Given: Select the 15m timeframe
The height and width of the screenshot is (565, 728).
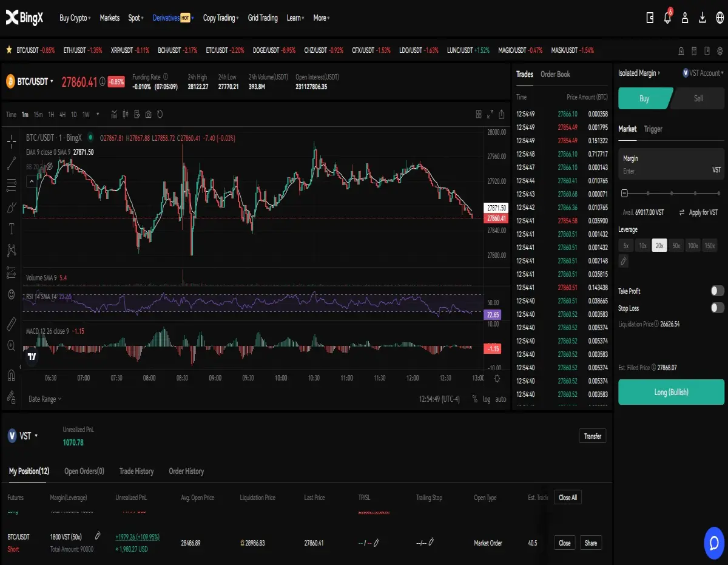Looking at the screenshot, I should (38, 114).
